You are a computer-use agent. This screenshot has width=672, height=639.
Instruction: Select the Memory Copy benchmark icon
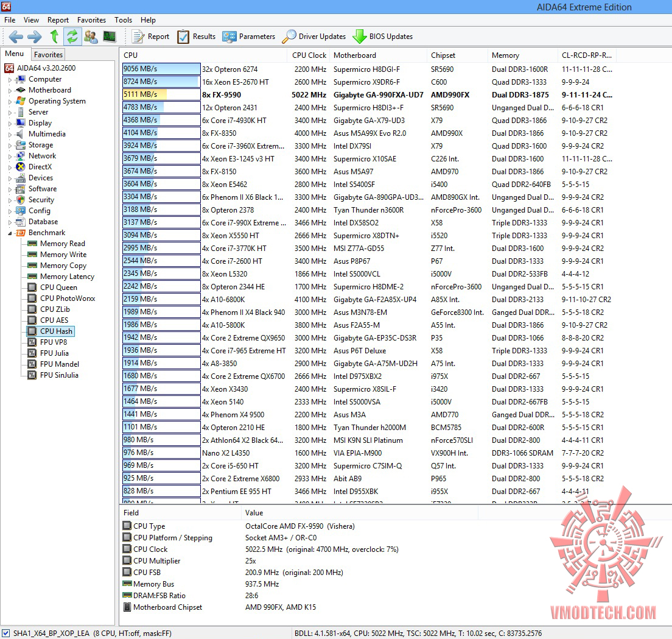click(x=32, y=266)
